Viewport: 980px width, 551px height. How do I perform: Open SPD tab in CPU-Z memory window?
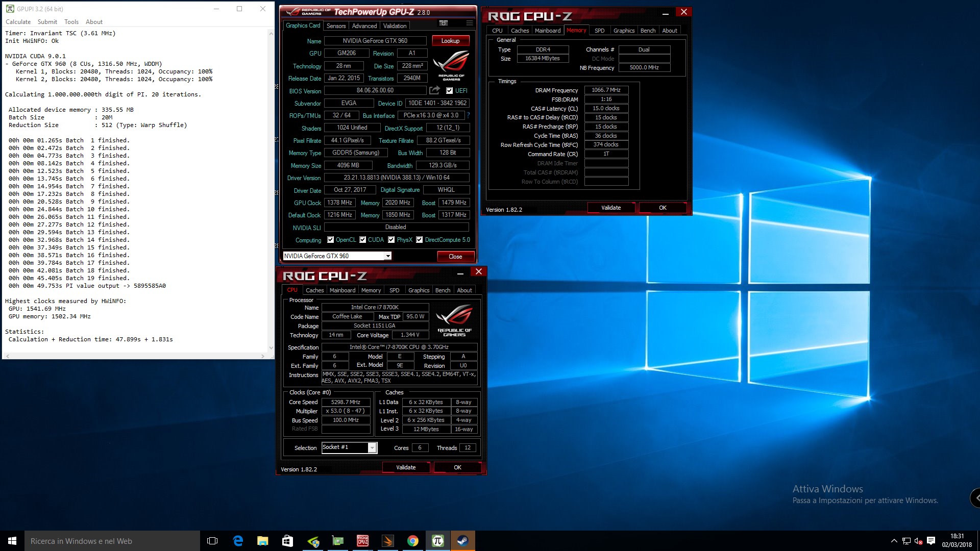coord(599,31)
